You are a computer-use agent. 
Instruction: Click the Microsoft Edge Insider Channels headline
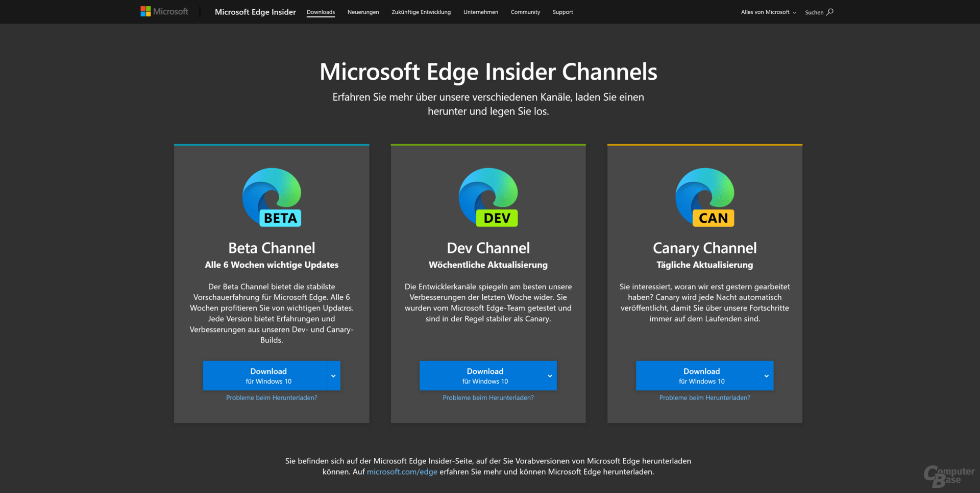pyautogui.click(x=488, y=72)
